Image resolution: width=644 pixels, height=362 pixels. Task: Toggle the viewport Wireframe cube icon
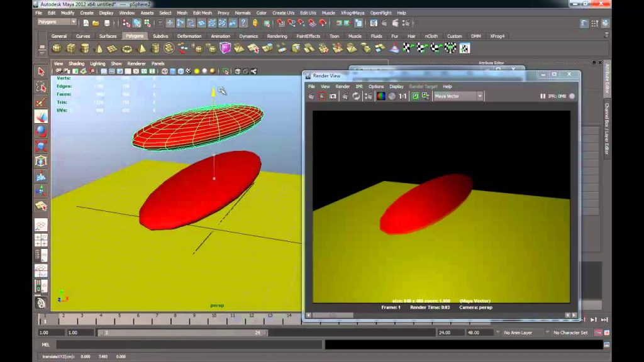[165, 72]
